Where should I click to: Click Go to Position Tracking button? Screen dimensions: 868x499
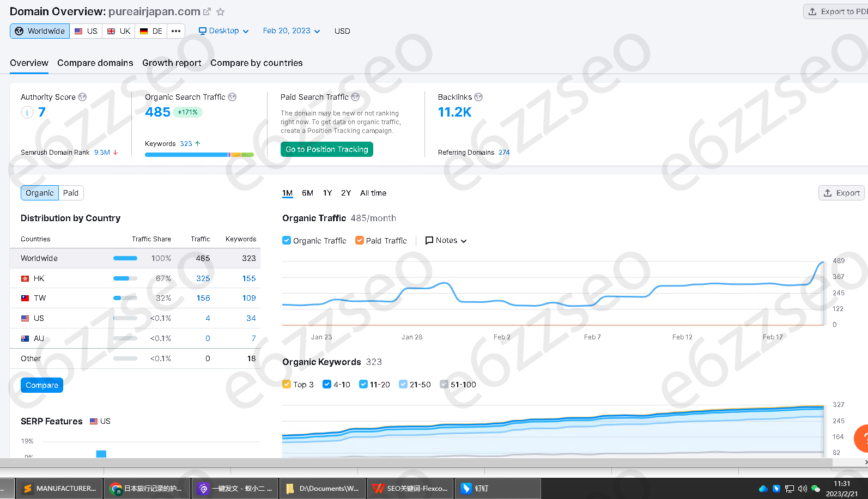click(327, 149)
